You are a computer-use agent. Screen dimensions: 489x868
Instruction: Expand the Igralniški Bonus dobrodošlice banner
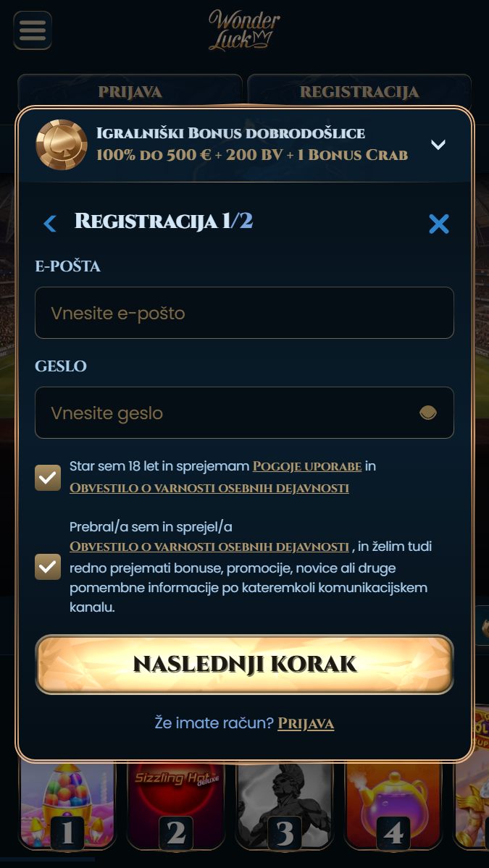point(244,145)
